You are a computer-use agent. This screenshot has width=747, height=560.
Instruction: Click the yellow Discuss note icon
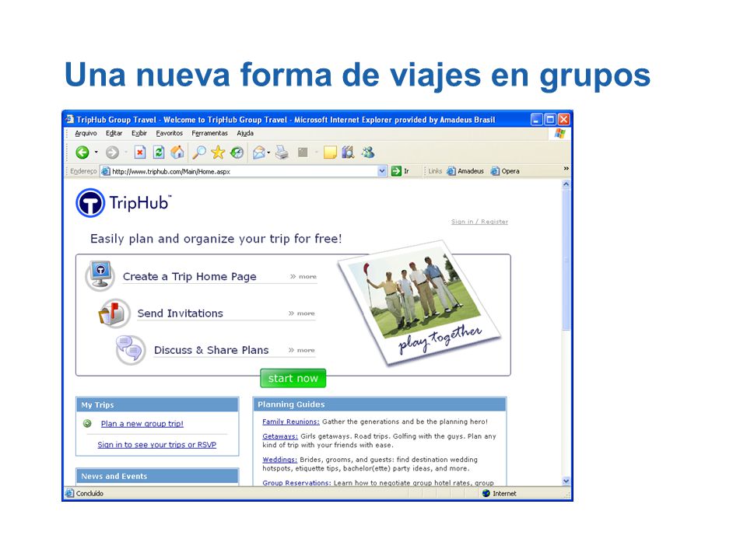pos(330,152)
